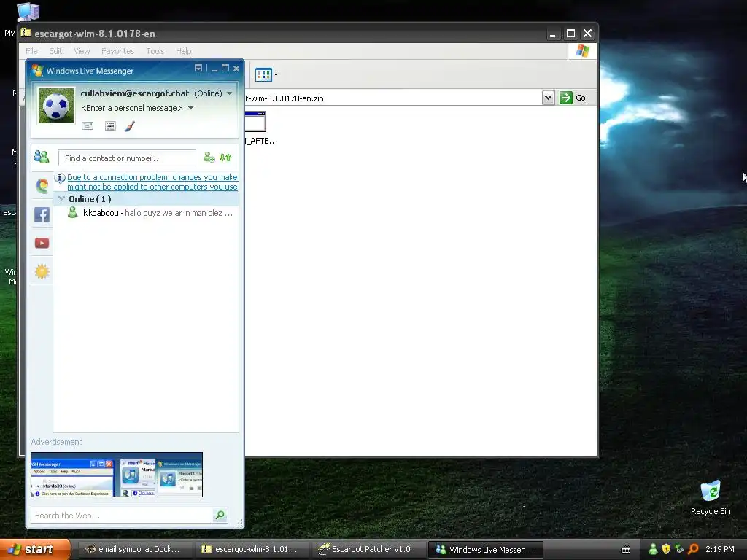Click the Messenger advertisement banner
747x560 pixels.
[117, 475]
